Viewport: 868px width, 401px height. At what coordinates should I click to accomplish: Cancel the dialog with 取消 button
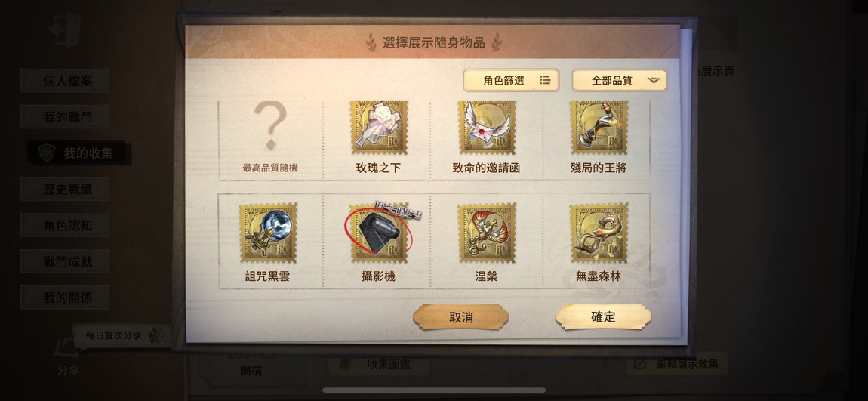[x=460, y=317]
